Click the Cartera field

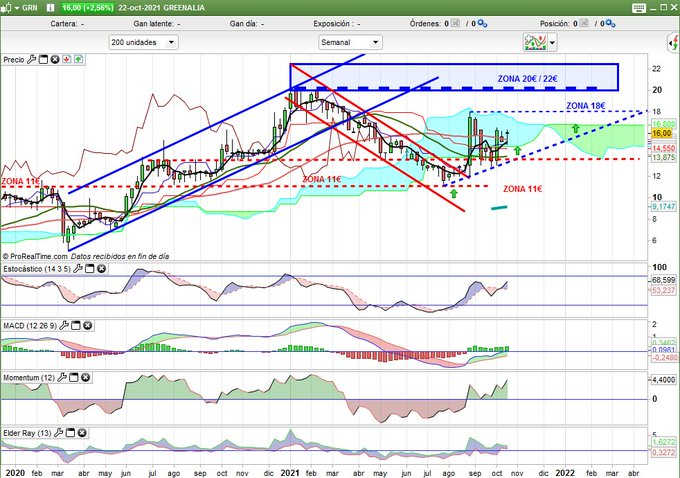[x=67, y=23]
